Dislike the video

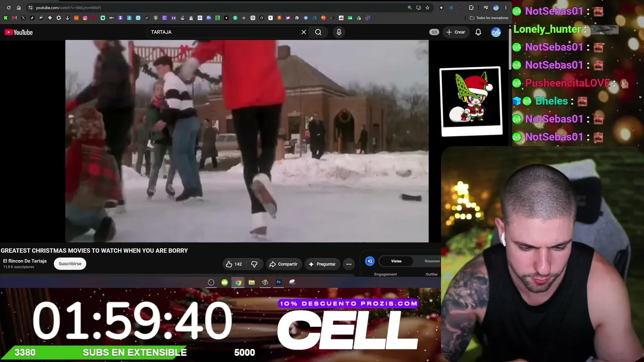pos(255,264)
